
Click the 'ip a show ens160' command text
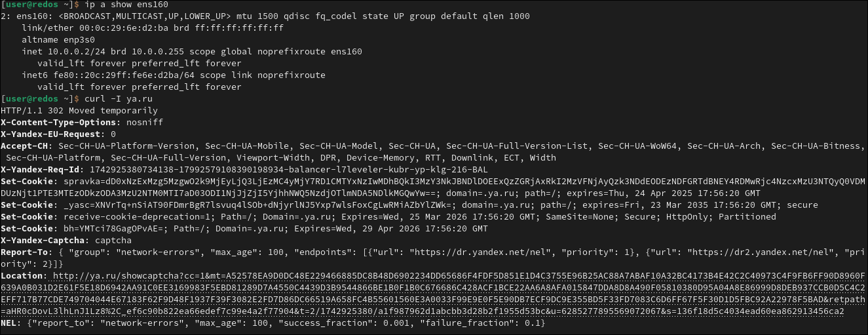click(x=126, y=5)
